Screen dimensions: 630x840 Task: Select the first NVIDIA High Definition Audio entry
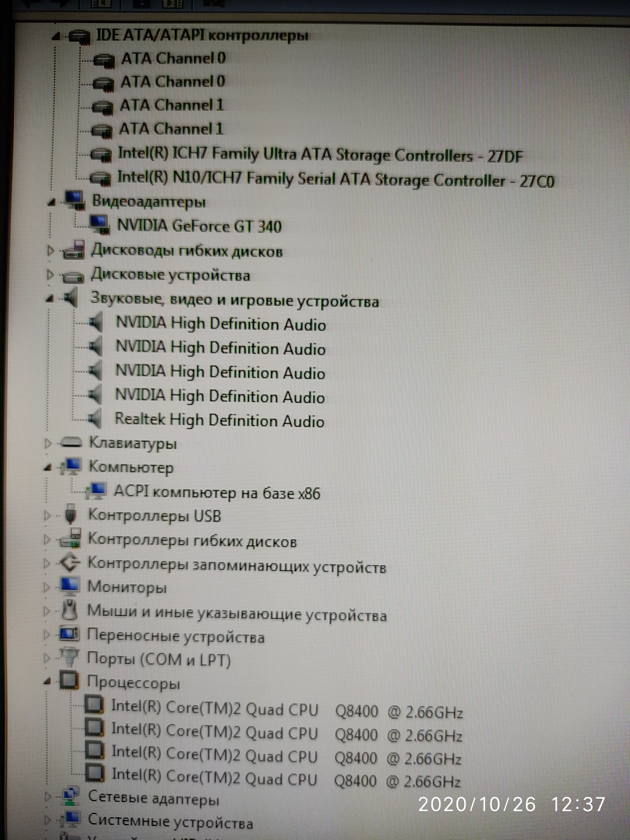(x=221, y=324)
